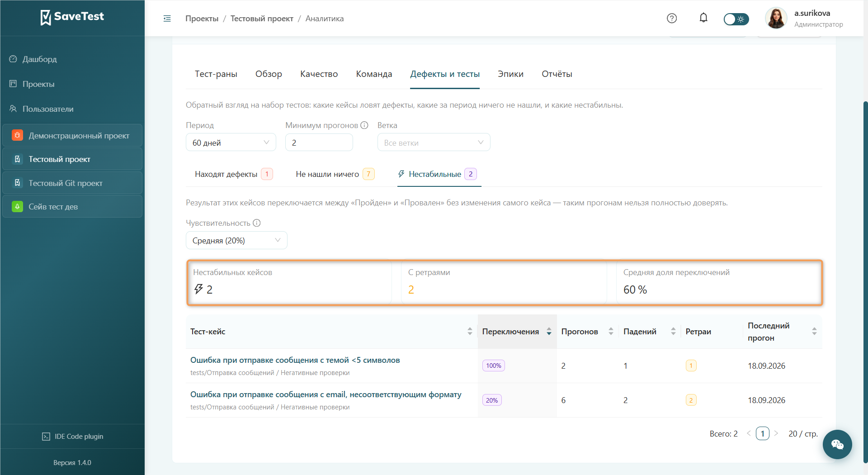Click info icon next to Минимум прогонов
This screenshot has height=475, width=868.
click(x=364, y=125)
